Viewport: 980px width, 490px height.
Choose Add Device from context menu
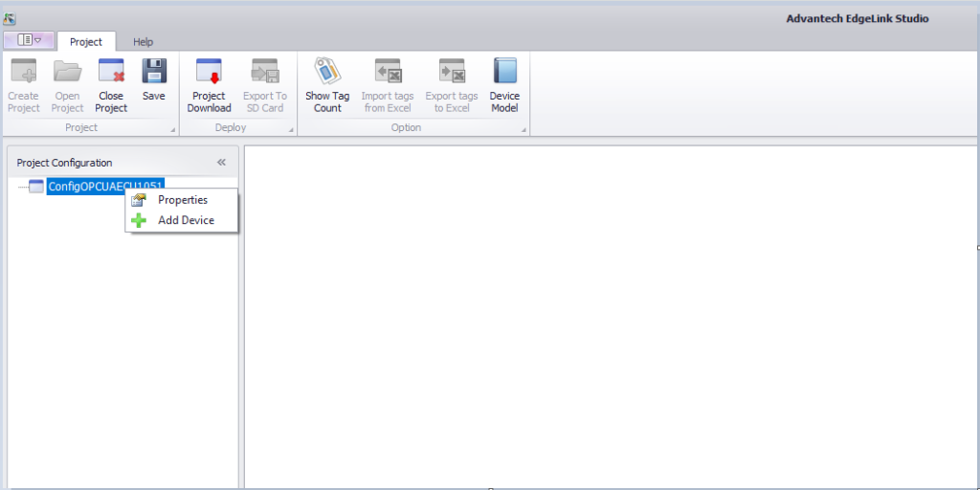click(182, 220)
